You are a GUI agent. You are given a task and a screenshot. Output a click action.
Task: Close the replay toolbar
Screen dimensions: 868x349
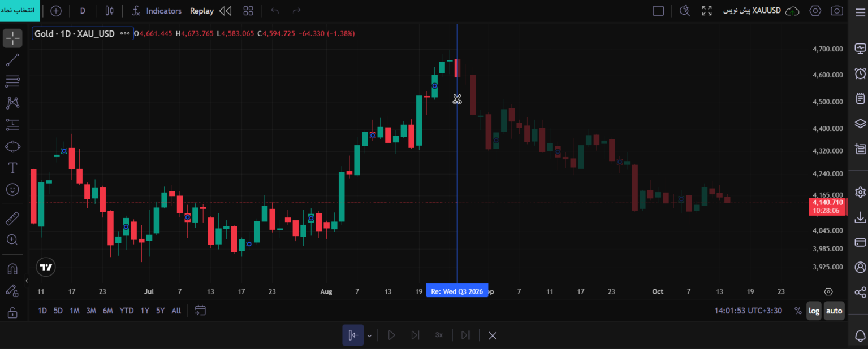coord(493,335)
